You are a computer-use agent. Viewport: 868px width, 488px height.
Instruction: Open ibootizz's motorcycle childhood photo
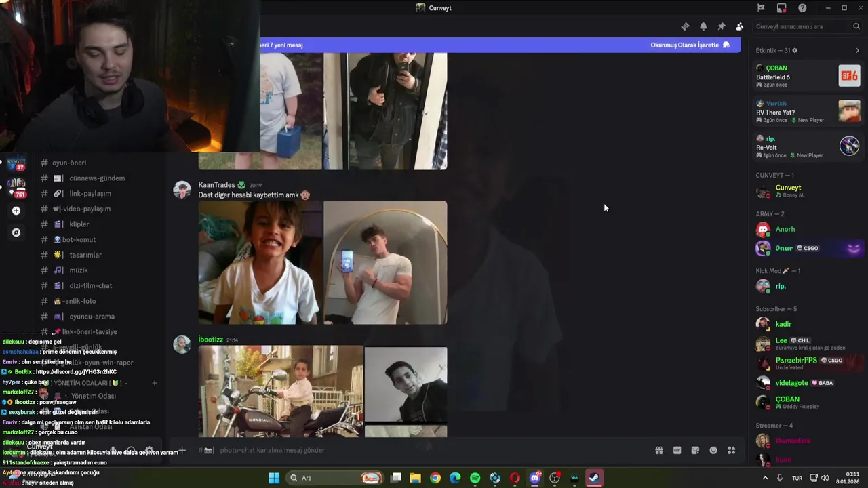[x=281, y=391]
